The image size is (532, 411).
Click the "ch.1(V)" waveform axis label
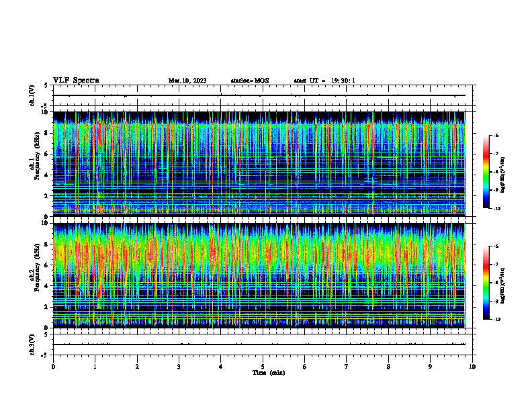(x=32, y=95)
